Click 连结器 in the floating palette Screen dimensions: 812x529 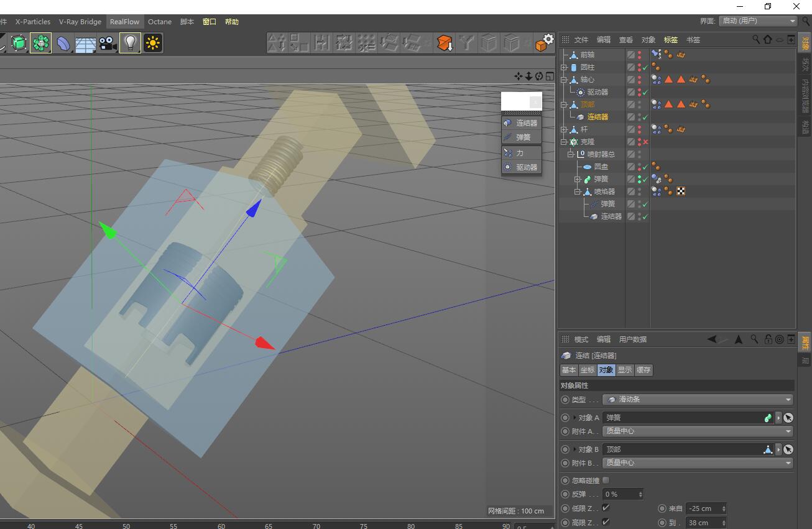pyautogui.click(x=521, y=123)
